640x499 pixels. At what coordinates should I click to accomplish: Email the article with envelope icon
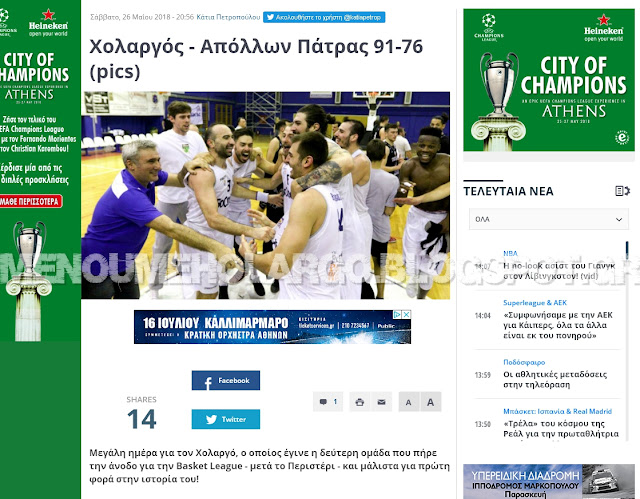(x=382, y=402)
